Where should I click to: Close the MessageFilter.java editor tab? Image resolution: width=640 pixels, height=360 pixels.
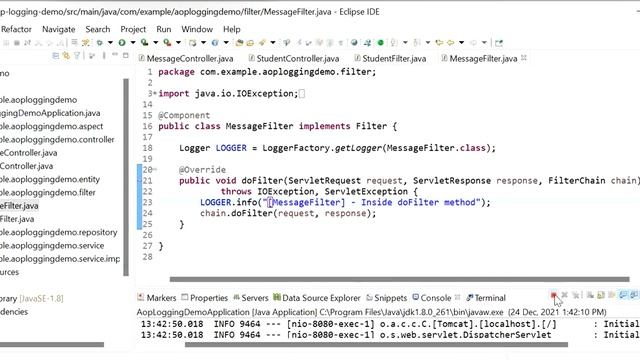tap(524, 58)
